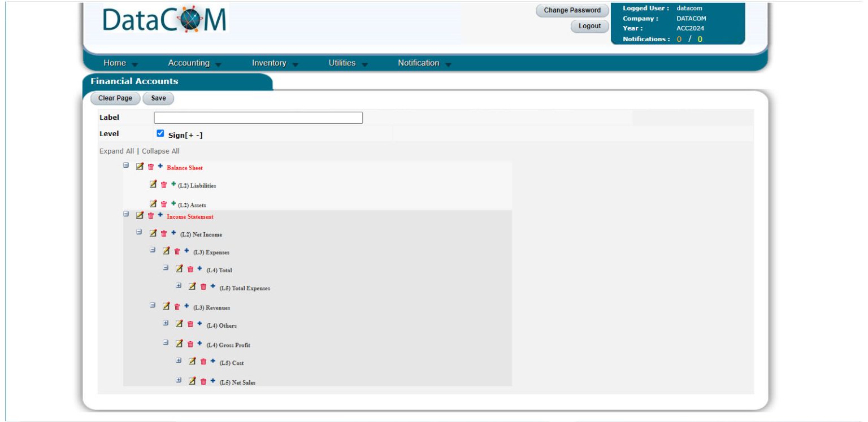Add a child under (L2) Assets
This screenshot has height=422, width=868.
(173, 204)
